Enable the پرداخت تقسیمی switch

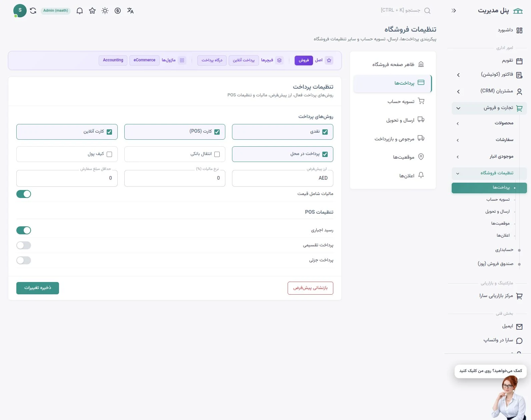[x=24, y=245]
